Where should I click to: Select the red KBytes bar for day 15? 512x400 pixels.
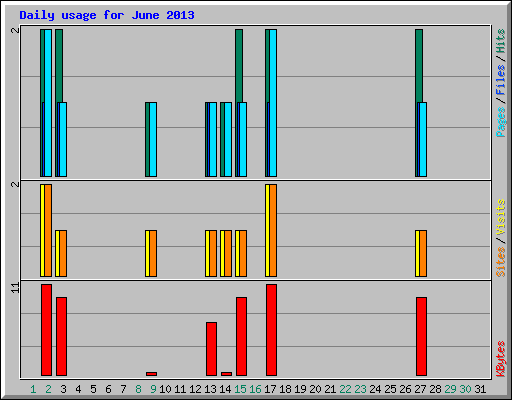pos(241,336)
